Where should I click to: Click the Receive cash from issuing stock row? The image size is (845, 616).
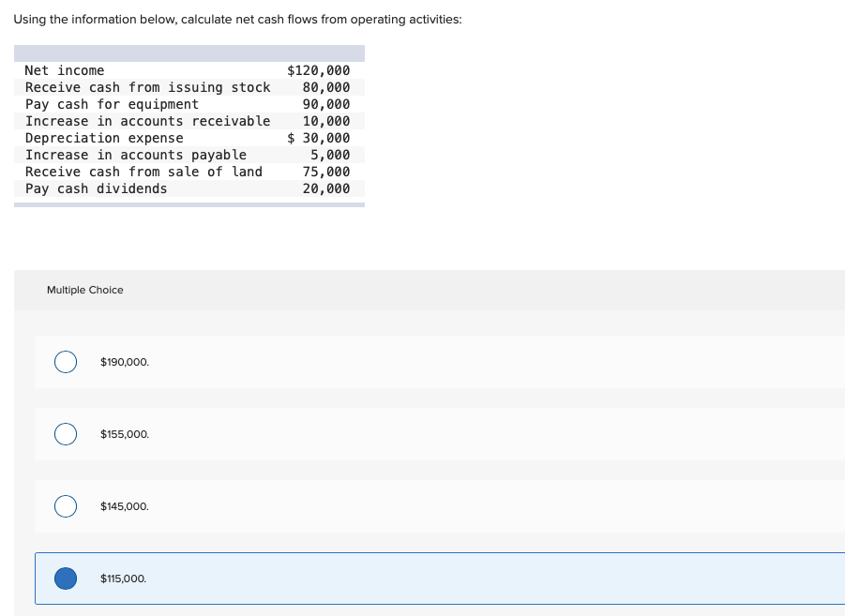(188, 87)
